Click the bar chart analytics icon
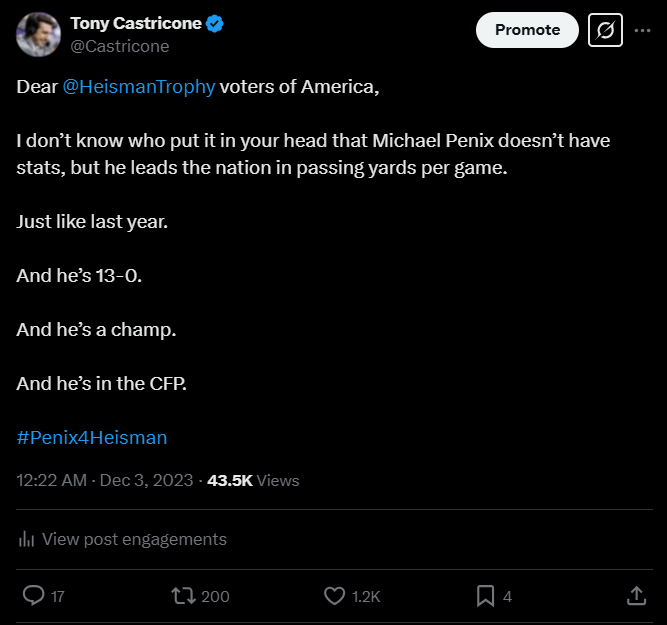667x625 pixels. (x=27, y=540)
